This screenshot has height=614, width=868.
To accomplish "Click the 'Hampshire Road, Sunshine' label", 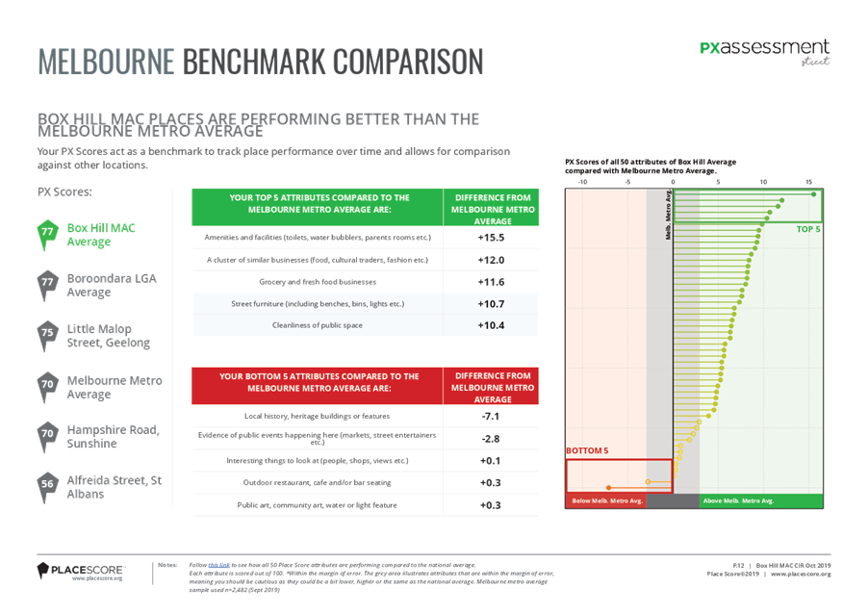I will click(x=113, y=437).
